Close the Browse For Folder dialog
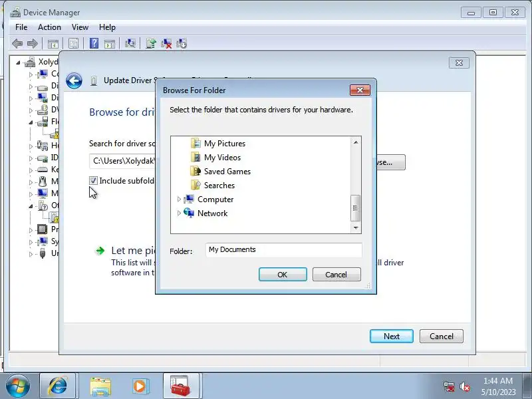 360,90
